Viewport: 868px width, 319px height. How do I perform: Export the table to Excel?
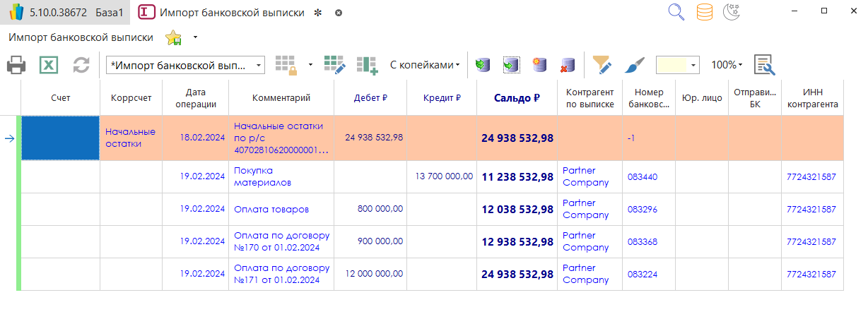pos(48,66)
